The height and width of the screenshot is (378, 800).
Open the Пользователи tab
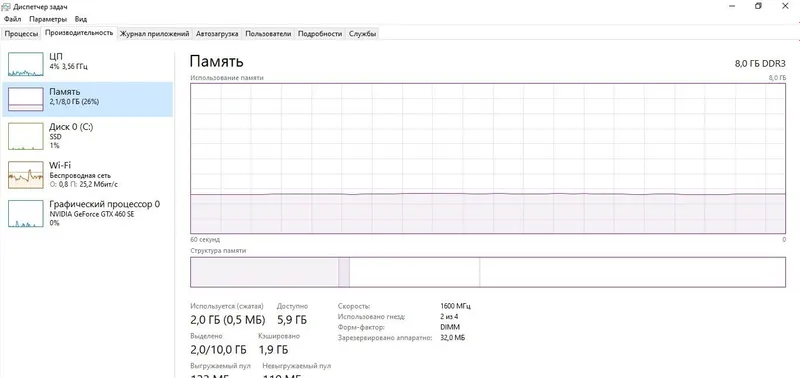click(x=268, y=34)
